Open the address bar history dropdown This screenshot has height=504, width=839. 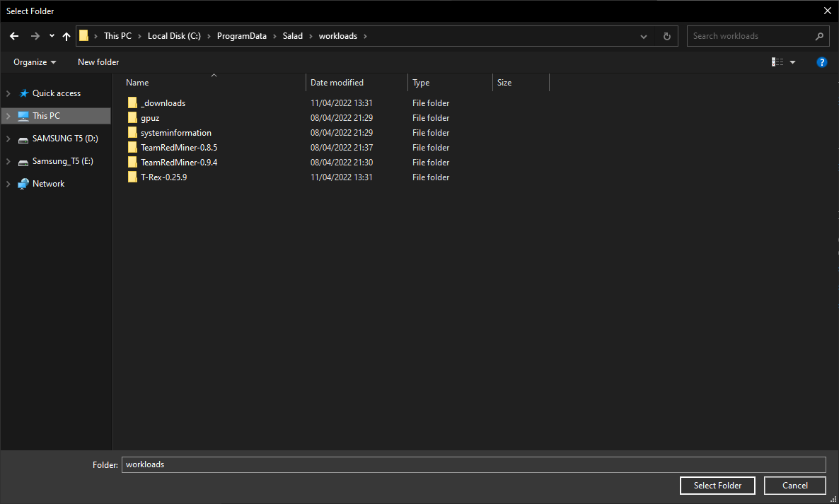coord(644,36)
